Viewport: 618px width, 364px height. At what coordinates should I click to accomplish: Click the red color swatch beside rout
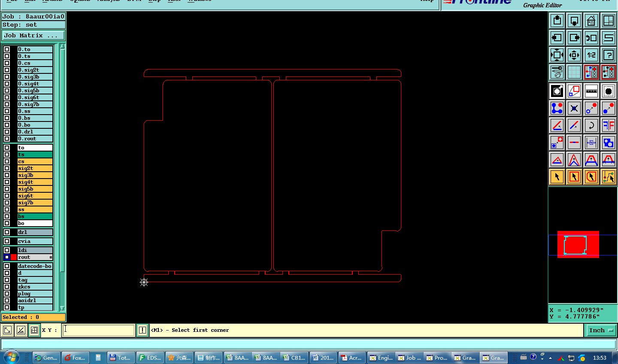[14, 257]
